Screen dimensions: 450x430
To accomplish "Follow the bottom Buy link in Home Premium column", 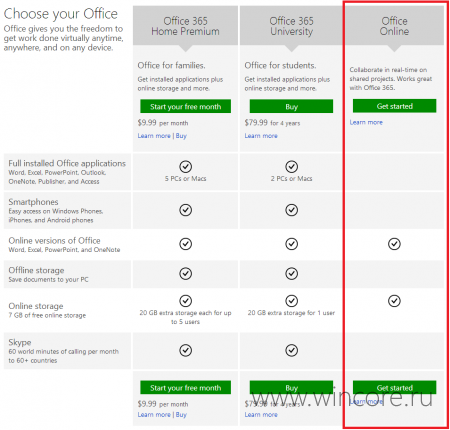I will click(181, 414).
